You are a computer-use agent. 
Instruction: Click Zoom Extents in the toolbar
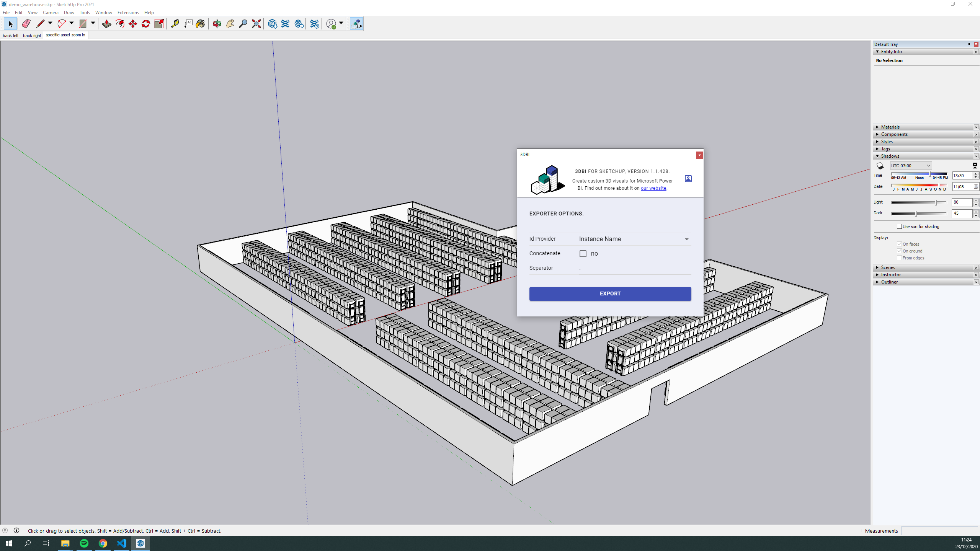click(x=256, y=24)
